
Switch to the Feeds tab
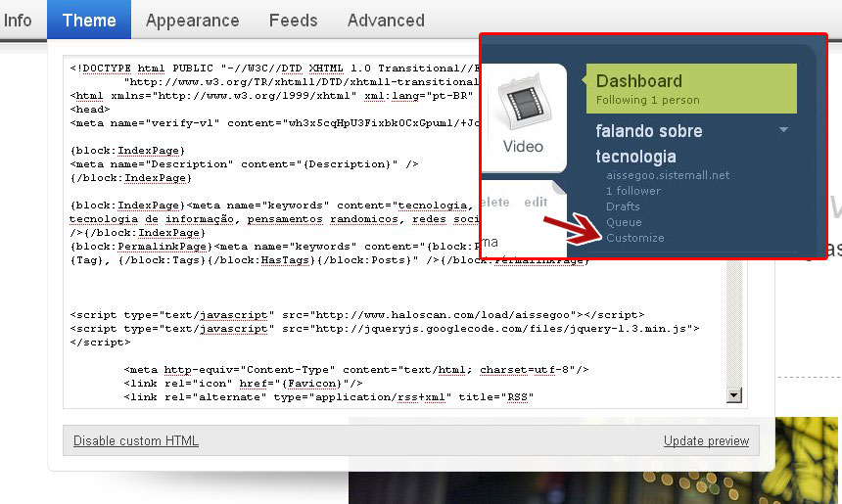293,21
